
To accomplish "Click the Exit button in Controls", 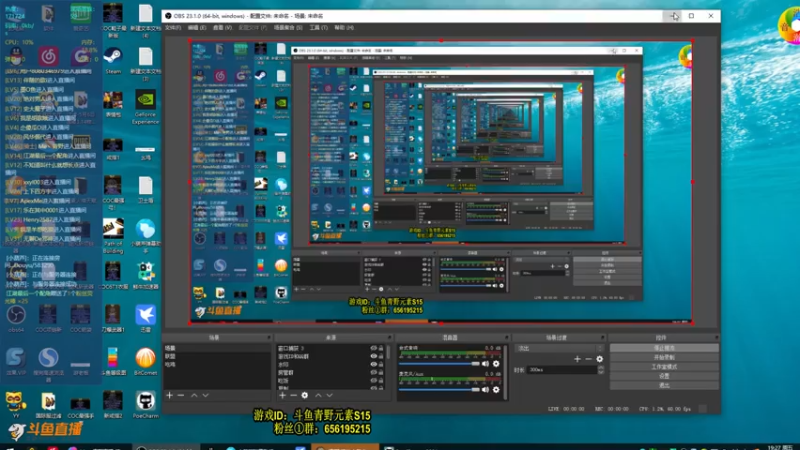I will (664, 385).
